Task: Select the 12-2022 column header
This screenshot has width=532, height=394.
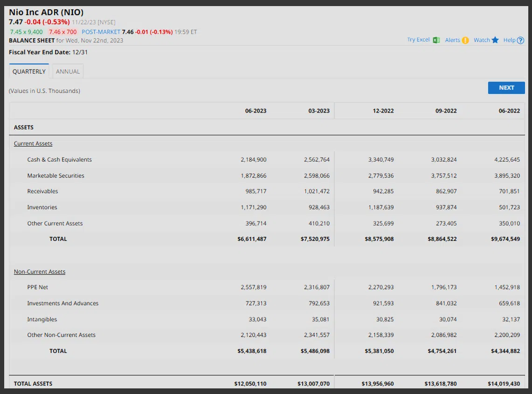Action: (x=383, y=111)
